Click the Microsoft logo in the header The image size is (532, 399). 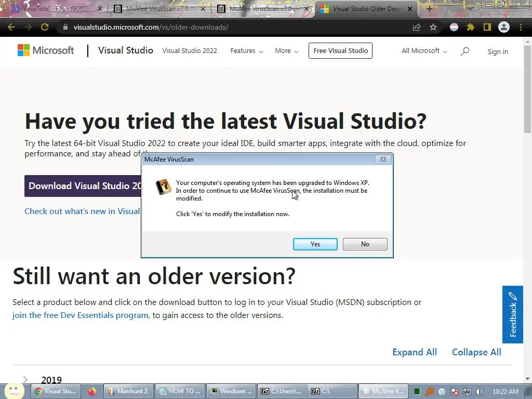(46, 50)
